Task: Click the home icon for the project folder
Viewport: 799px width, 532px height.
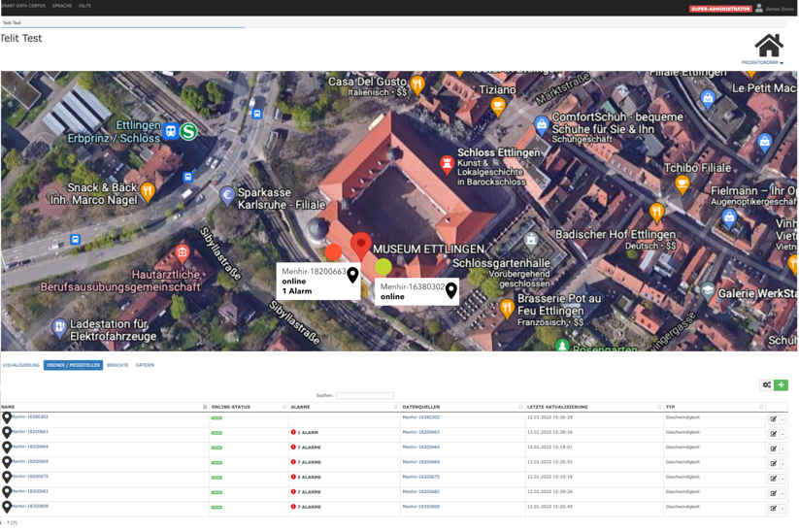Action: click(x=768, y=46)
